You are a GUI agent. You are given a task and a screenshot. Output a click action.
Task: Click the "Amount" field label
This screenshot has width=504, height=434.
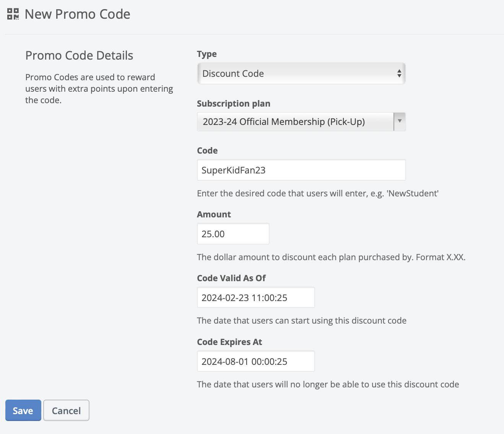pyautogui.click(x=214, y=214)
